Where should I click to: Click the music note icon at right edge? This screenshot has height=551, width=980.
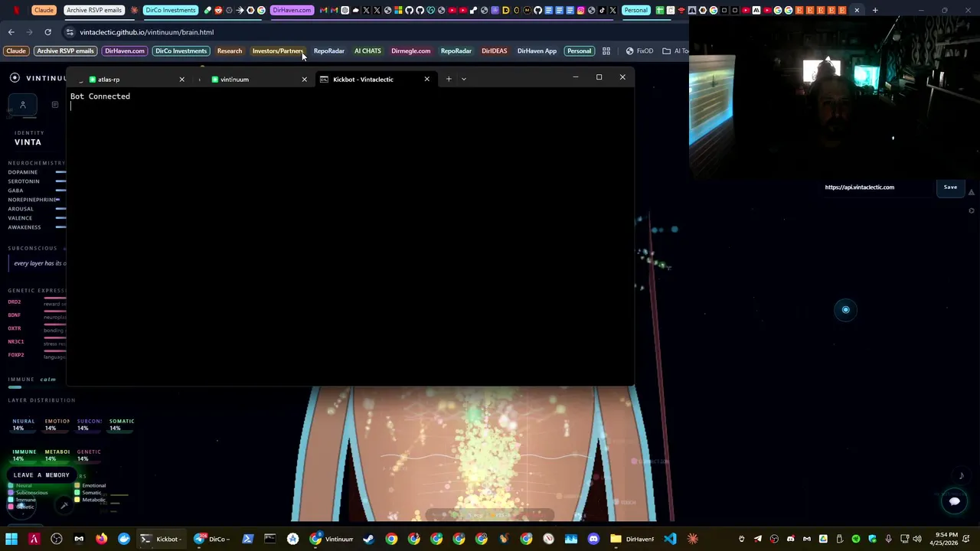pyautogui.click(x=962, y=476)
